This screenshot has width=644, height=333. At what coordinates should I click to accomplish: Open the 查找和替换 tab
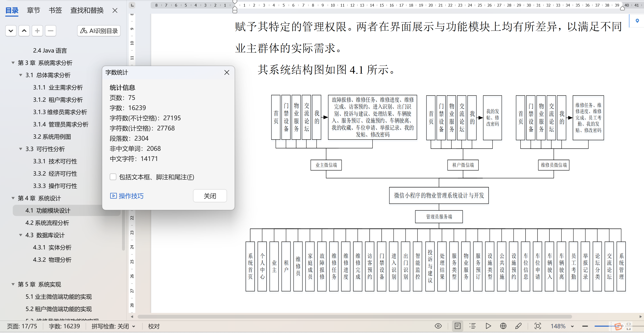pyautogui.click(x=87, y=10)
